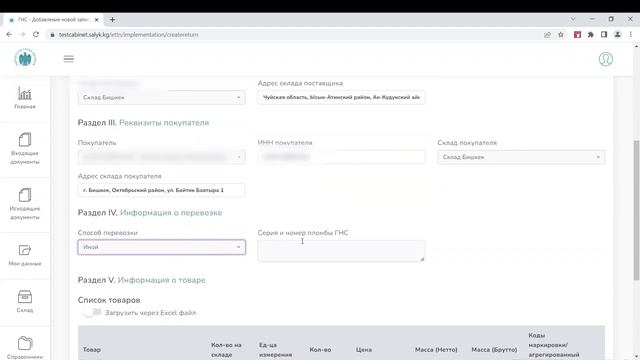
Task: Open the tab search chevron
Action: click(x=573, y=19)
